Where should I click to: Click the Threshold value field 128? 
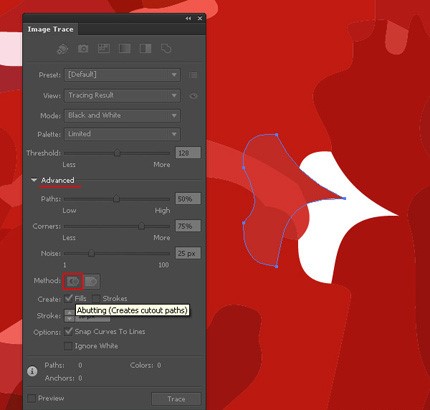(x=188, y=153)
